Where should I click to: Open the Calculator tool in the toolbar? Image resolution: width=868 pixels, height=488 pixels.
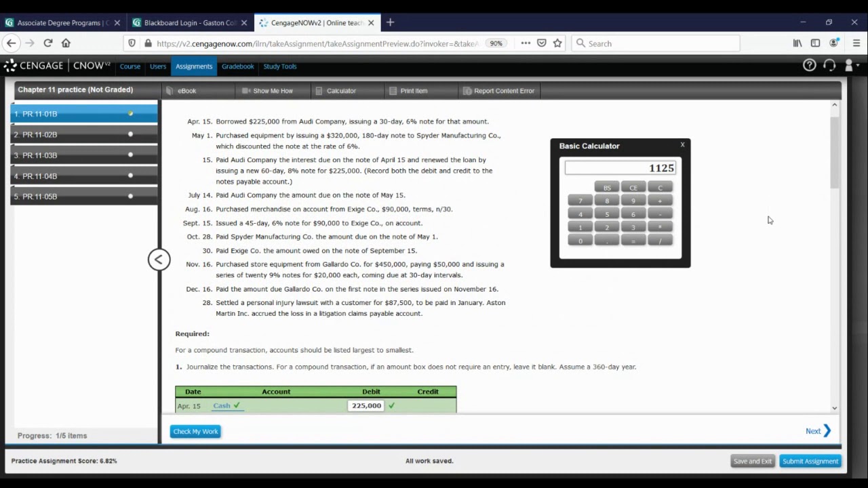[x=335, y=91]
